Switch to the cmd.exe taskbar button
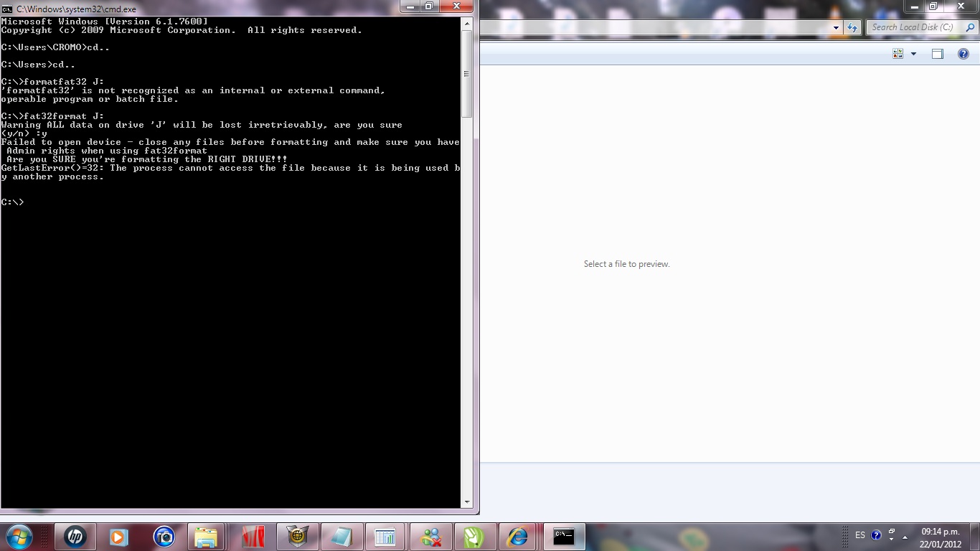 pyautogui.click(x=564, y=536)
